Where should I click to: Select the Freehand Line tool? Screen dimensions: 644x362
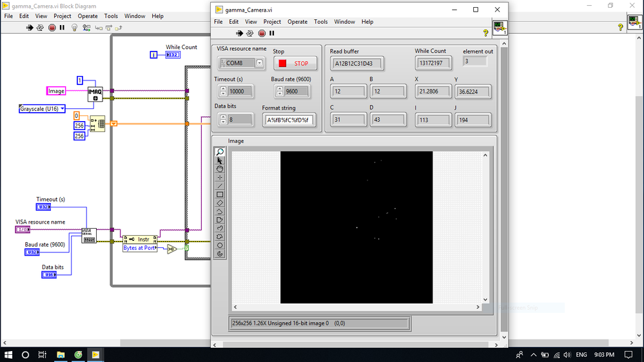coord(220,228)
